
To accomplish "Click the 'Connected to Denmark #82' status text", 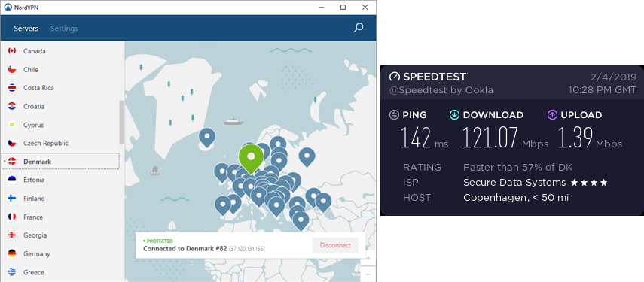I will coord(185,248).
